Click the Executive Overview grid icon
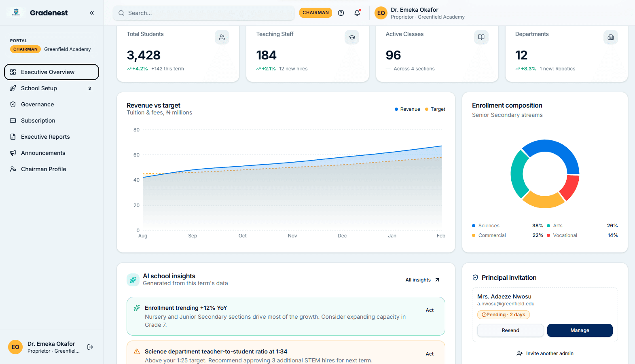 pyautogui.click(x=13, y=72)
